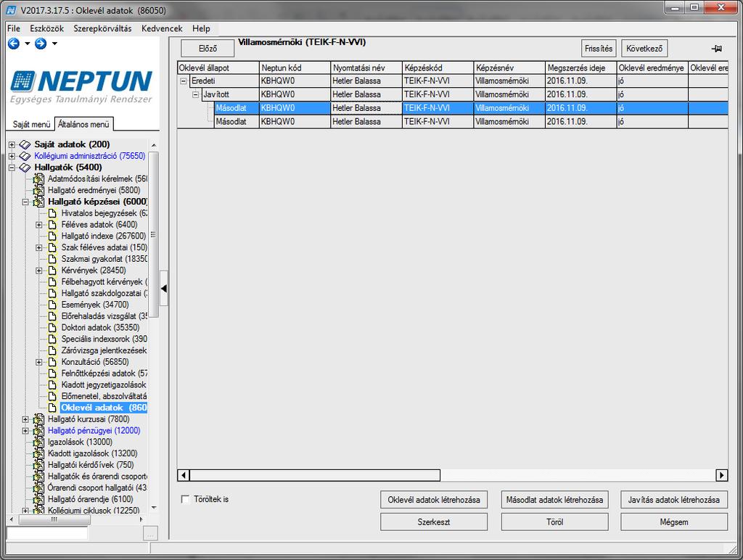Click Javítás adatok létrehozása button
743x560 pixels.
(x=674, y=500)
